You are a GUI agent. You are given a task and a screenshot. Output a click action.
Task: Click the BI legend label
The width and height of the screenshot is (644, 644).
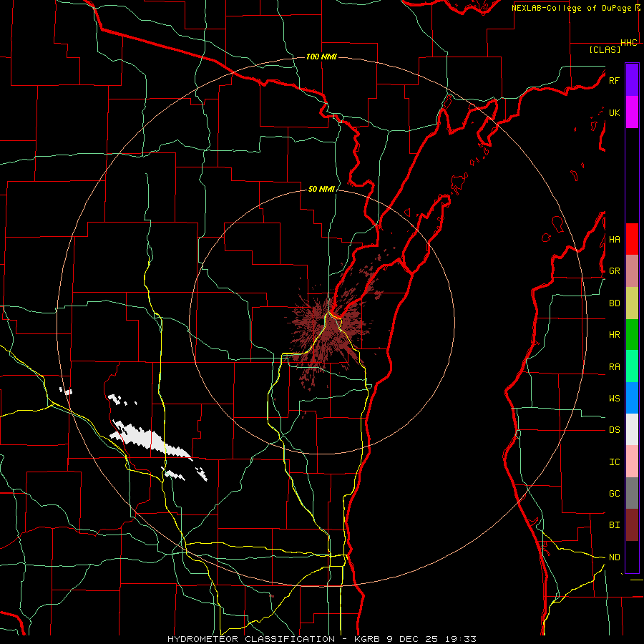[614, 525]
